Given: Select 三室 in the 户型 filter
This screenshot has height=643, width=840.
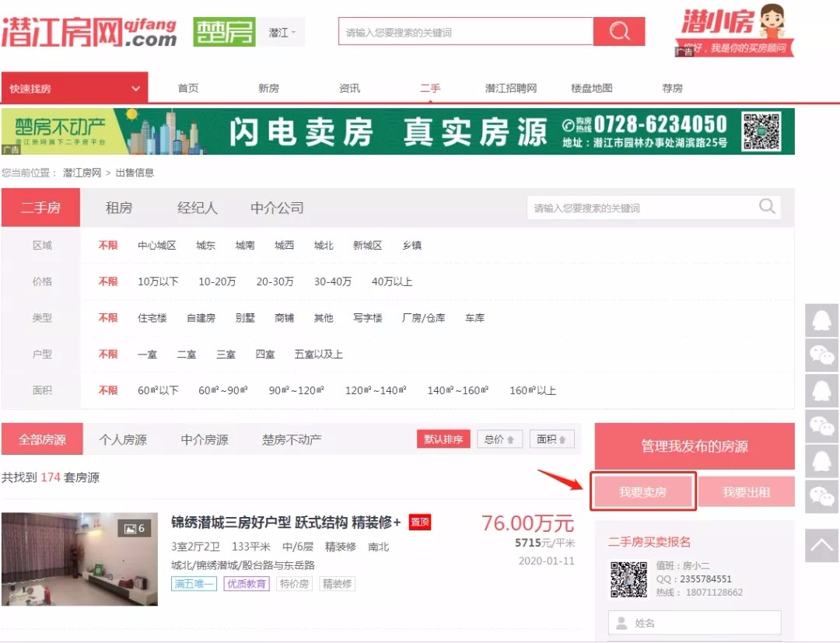Looking at the screenshot, I should 226,355.
